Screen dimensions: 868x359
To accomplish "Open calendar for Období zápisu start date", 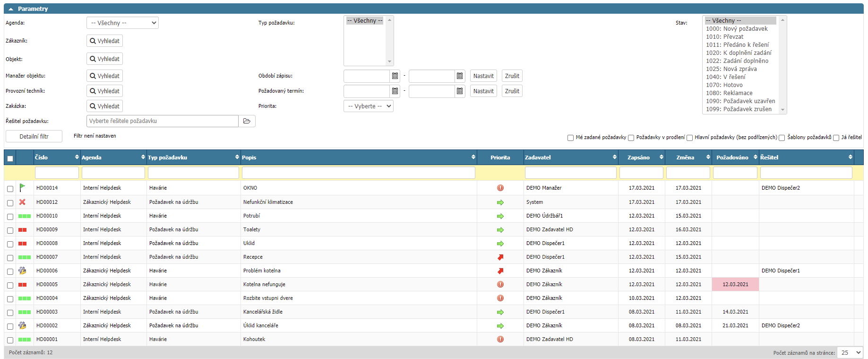I will 395,76.
